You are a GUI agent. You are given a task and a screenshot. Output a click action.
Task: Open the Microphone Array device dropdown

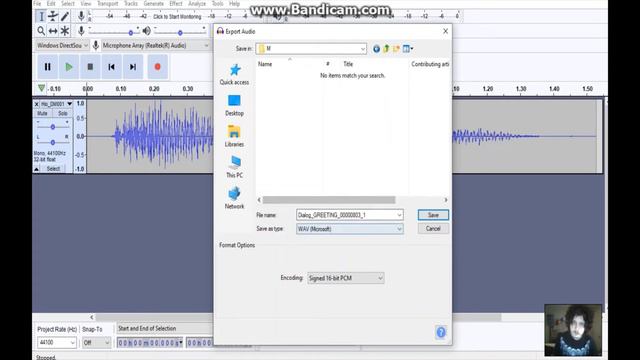pos(156,46)
